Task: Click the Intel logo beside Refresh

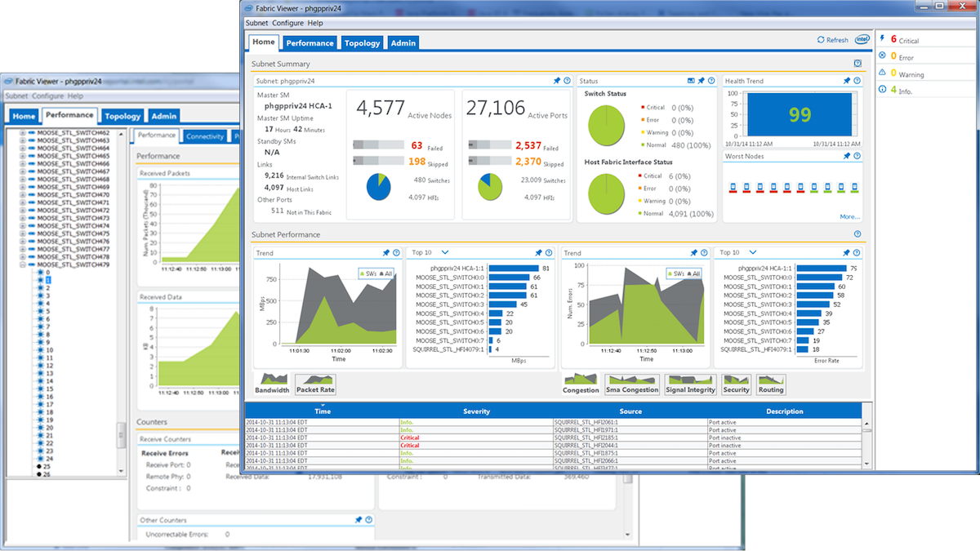Action: pos(862,39)
